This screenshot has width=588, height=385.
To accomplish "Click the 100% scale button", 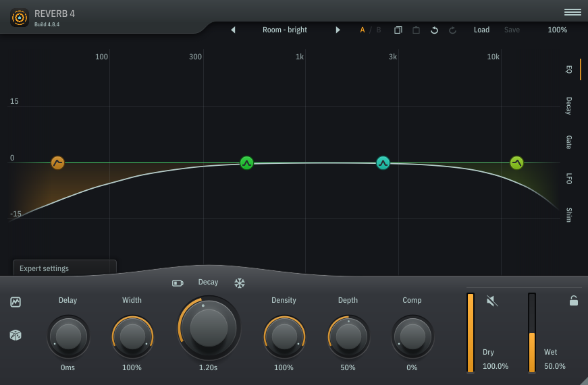I will click(557, 30).
